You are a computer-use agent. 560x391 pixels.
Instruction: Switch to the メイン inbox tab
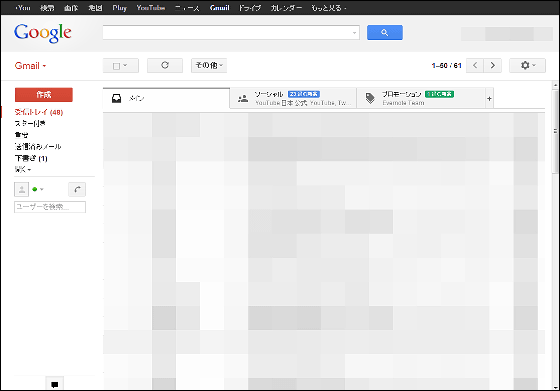pyautogui.click(x=166, y=98)
